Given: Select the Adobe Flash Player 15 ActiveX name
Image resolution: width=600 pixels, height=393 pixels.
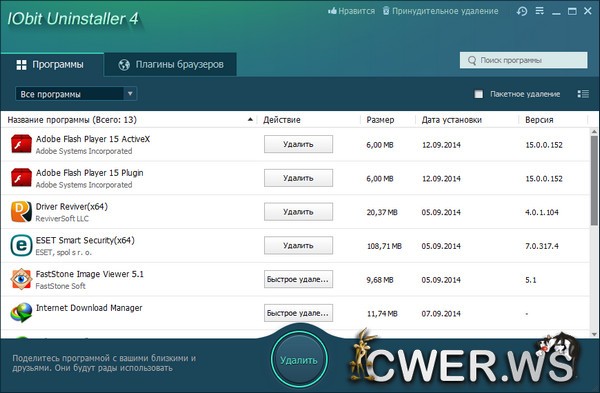Looking at the screenshot, I should pos(93,139).
